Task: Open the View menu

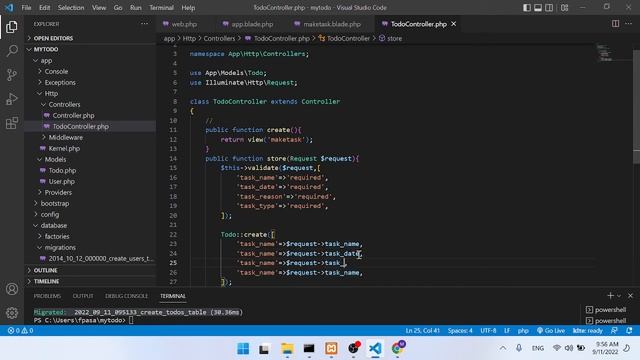Action: 99,8
